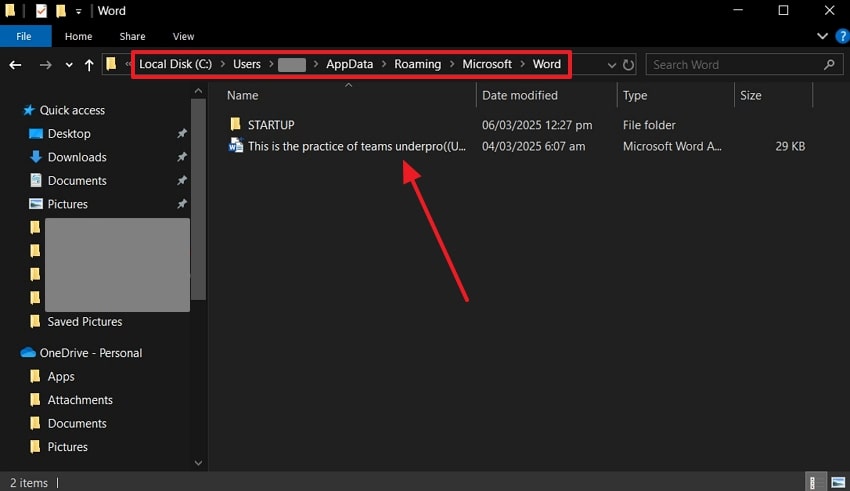
Task: Click navigation pane scroll down arrow
Action: point(198,463)
